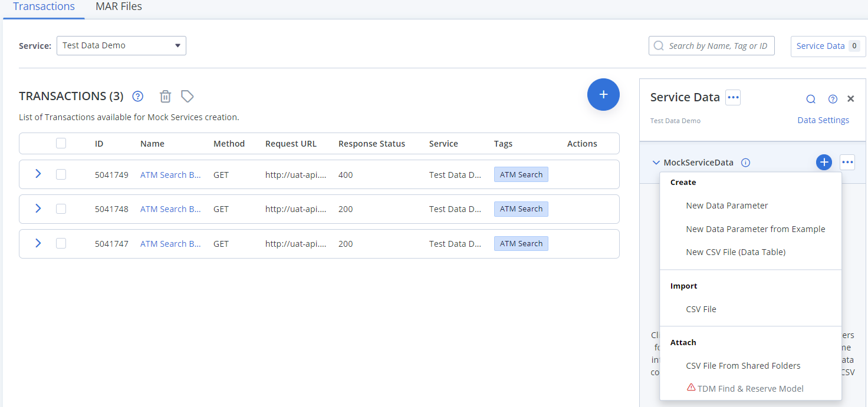Click the tag icon beside Transactions heading

[188, 97]
